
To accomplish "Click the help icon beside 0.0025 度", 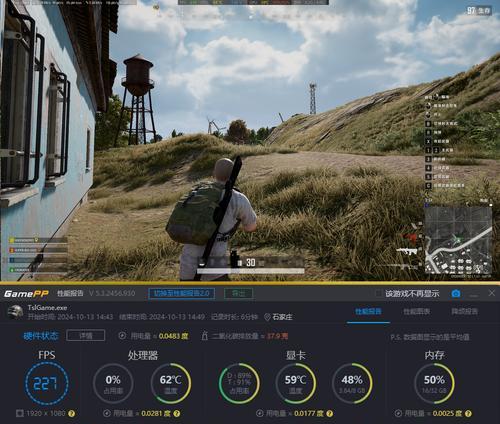I will point(468,414).
